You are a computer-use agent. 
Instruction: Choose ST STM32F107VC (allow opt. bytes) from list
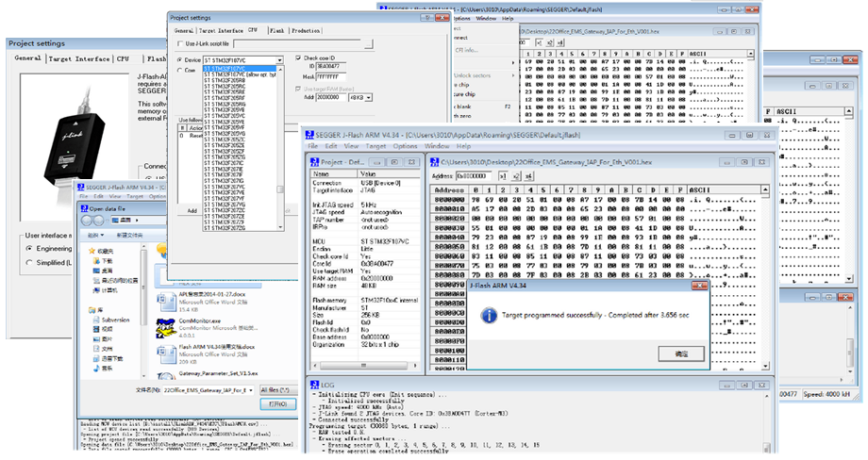pyautogui.click(x=241, y=74)
